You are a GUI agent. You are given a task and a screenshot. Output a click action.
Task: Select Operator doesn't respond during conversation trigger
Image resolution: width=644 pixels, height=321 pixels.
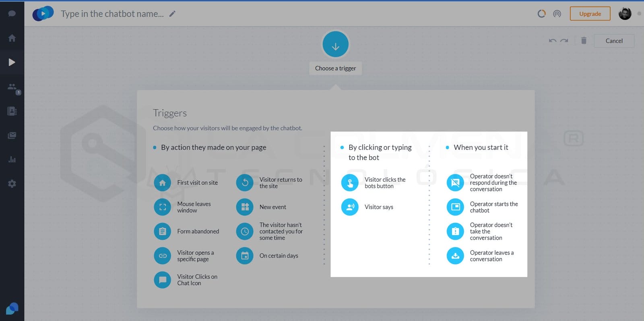(482, 183)
